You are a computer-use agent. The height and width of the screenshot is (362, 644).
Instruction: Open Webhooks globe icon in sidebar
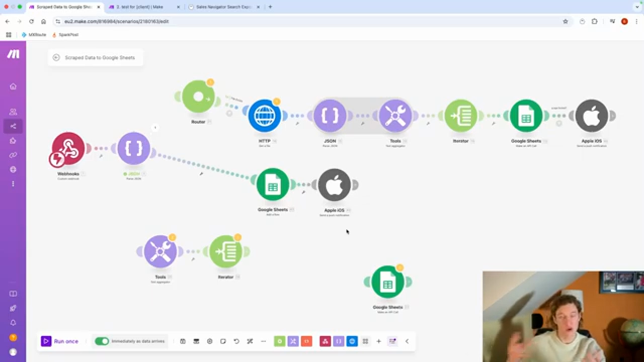[x=13, y=169]
